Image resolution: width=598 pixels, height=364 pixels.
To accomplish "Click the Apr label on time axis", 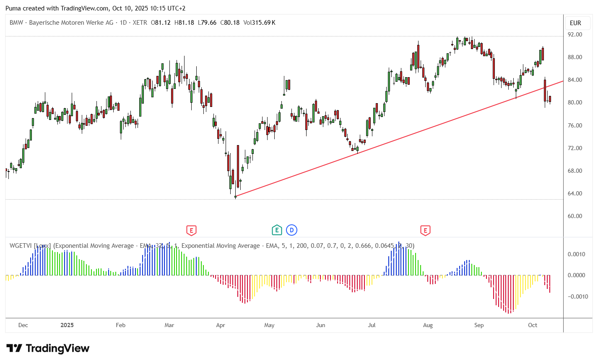I will [x=221, y=325].
